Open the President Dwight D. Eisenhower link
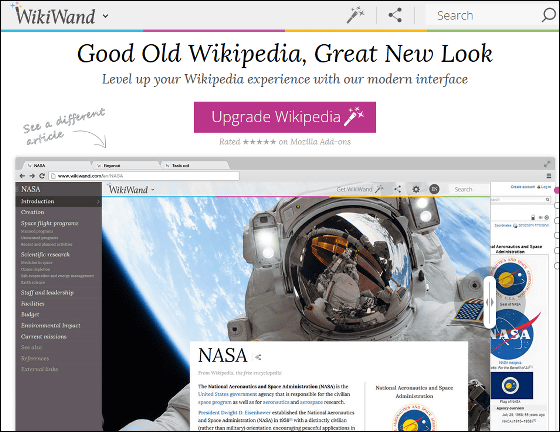Screen dimensions: 560x432 234,413
